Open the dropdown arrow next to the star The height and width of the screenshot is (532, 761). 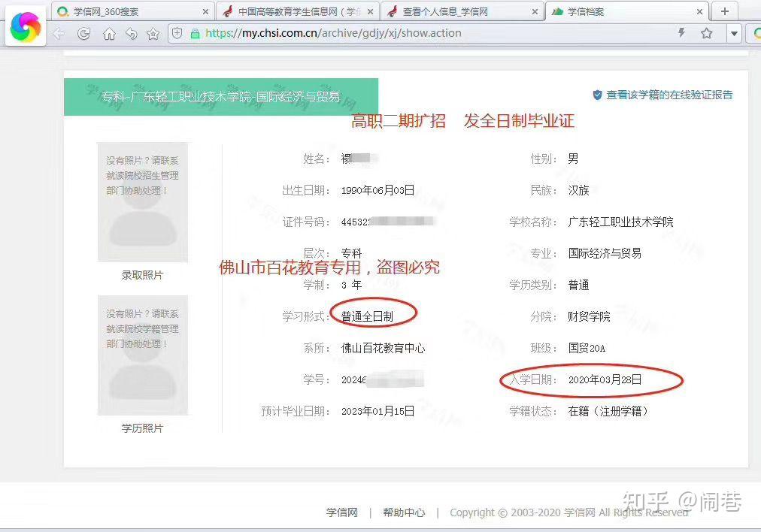click(x=733, y=34)
